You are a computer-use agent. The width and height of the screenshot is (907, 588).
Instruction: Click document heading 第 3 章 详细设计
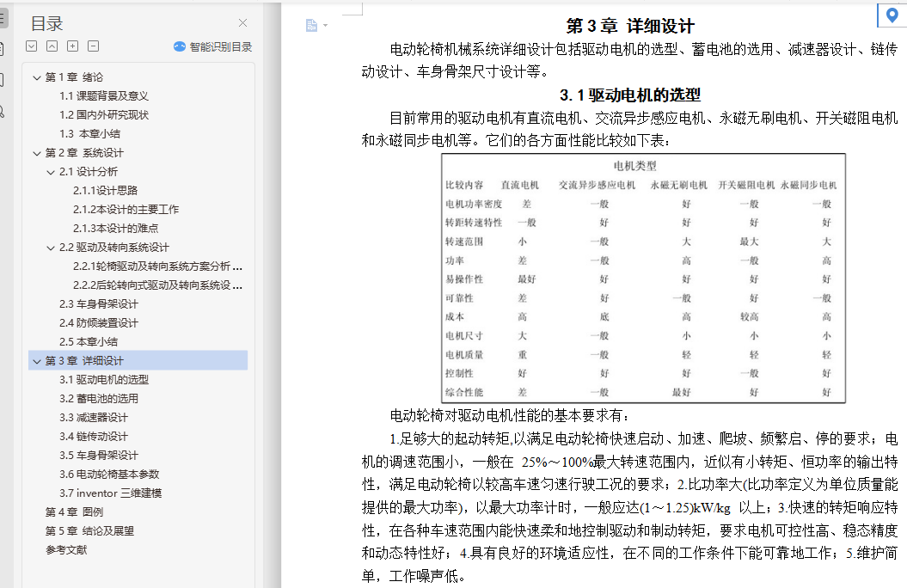click(630, 26)
